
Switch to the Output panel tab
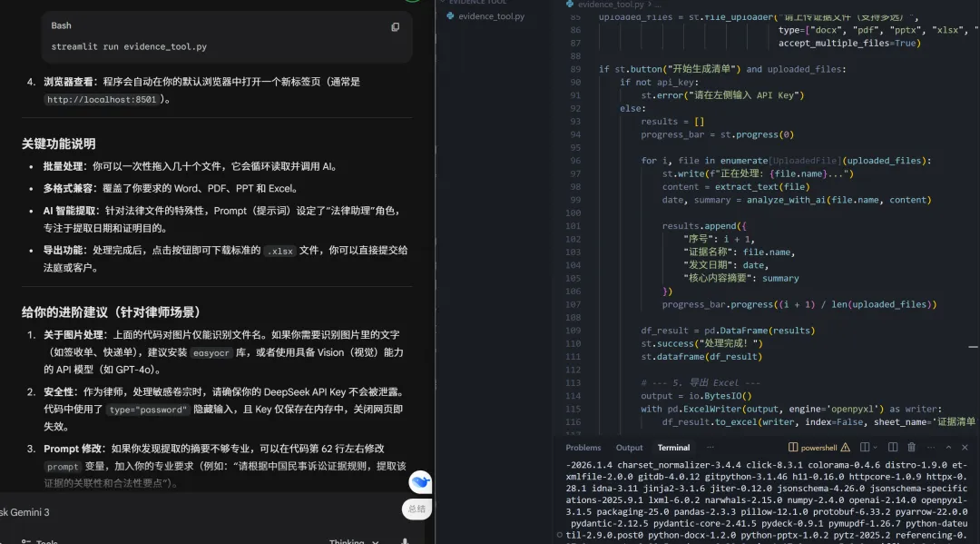tap(629, 448)
